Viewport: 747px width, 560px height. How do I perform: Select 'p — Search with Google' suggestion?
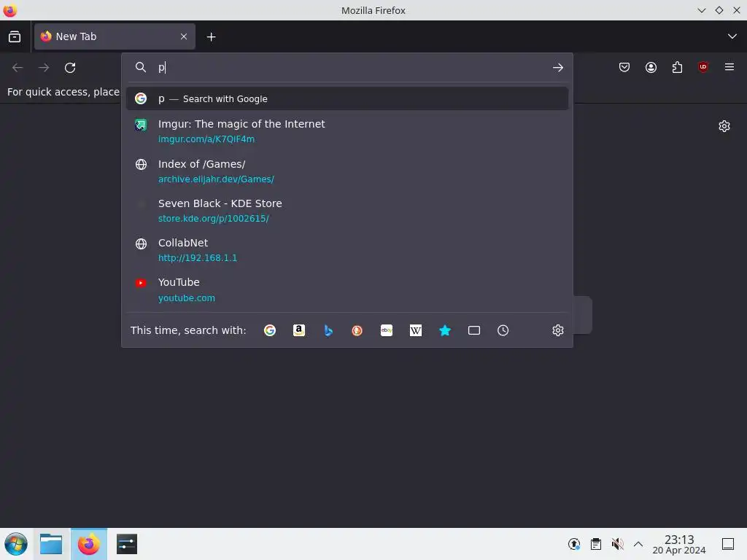click(347, 98)
